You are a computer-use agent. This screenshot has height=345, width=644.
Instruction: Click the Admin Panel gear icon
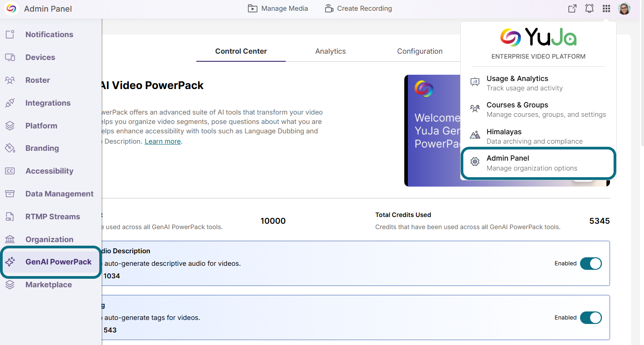(475, 162)
